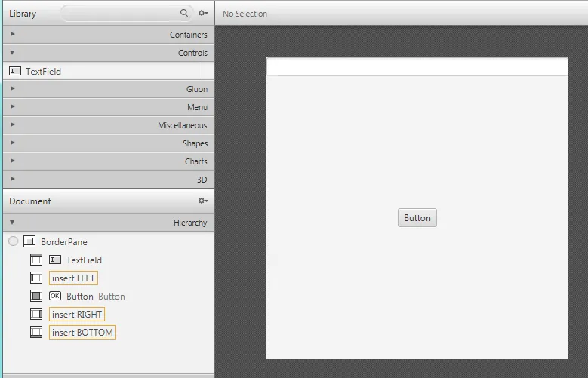Click the No Selection label
Screen dimensions: 588x378
(x=245, y=14)
